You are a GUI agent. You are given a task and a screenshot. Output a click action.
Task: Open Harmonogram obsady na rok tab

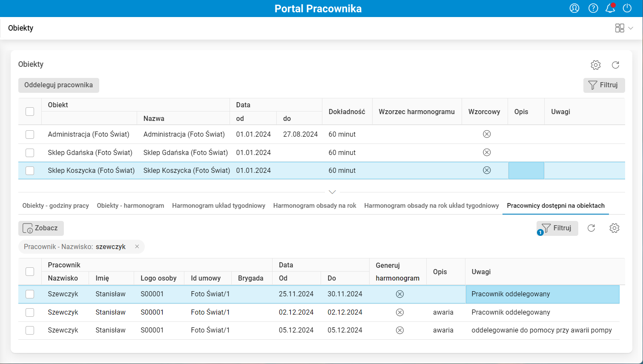[315, 206]
